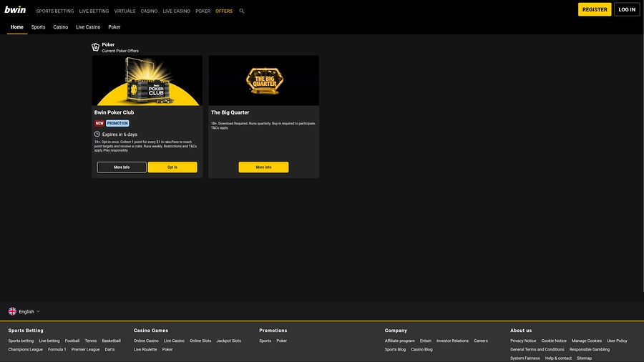The image size is (644, 362).
Task: Click the clock icon beside Expires
Action: (97, 134)
